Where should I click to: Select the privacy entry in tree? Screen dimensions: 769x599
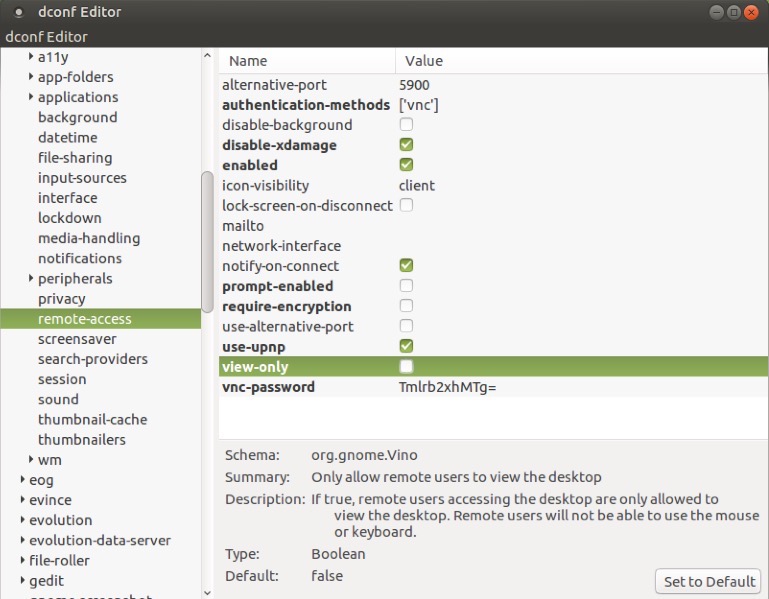click(x=62, y=299)
